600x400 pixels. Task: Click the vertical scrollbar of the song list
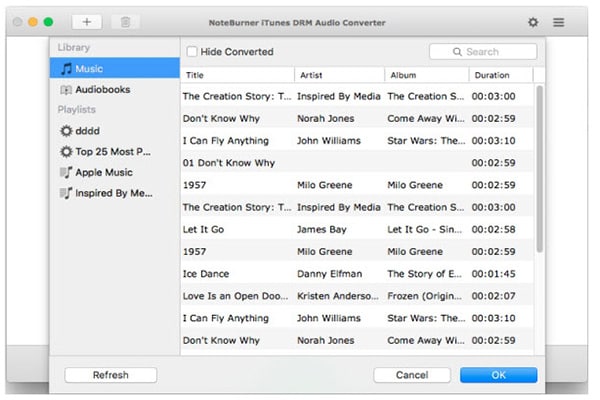click(x=540, y=168)
